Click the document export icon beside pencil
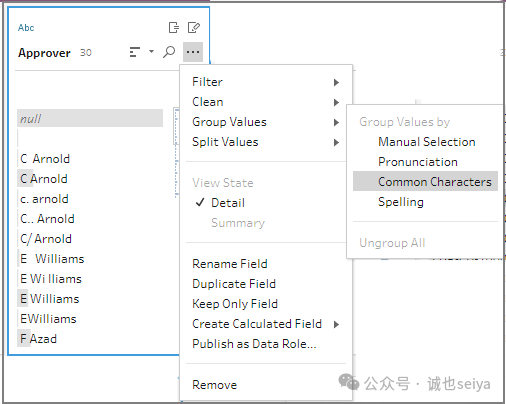 pyautogui.click(x=174, y=27)
